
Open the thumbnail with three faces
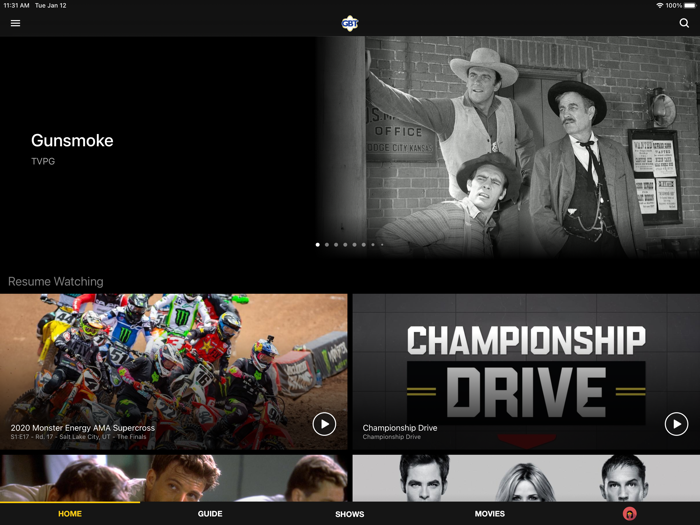coord(526,478)
